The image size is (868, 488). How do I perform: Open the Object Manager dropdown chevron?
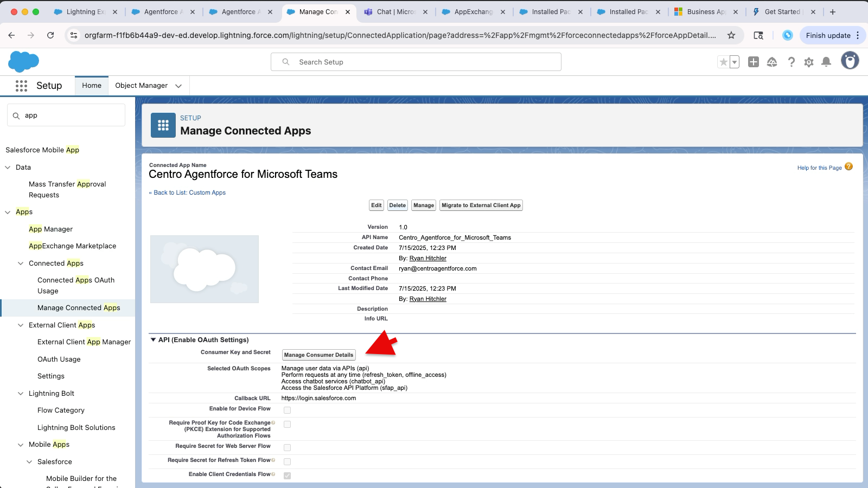pyautogui.click(x=178, y=86)
